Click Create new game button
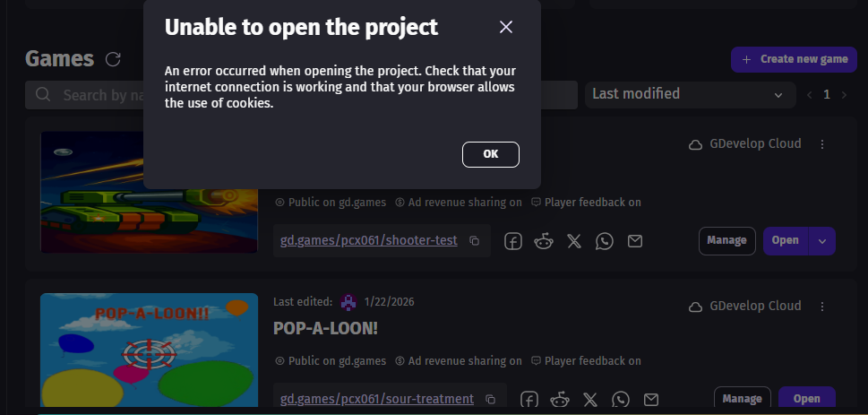Image resolution: width=868 pixels, height=415 pixels. click(794, 59)
